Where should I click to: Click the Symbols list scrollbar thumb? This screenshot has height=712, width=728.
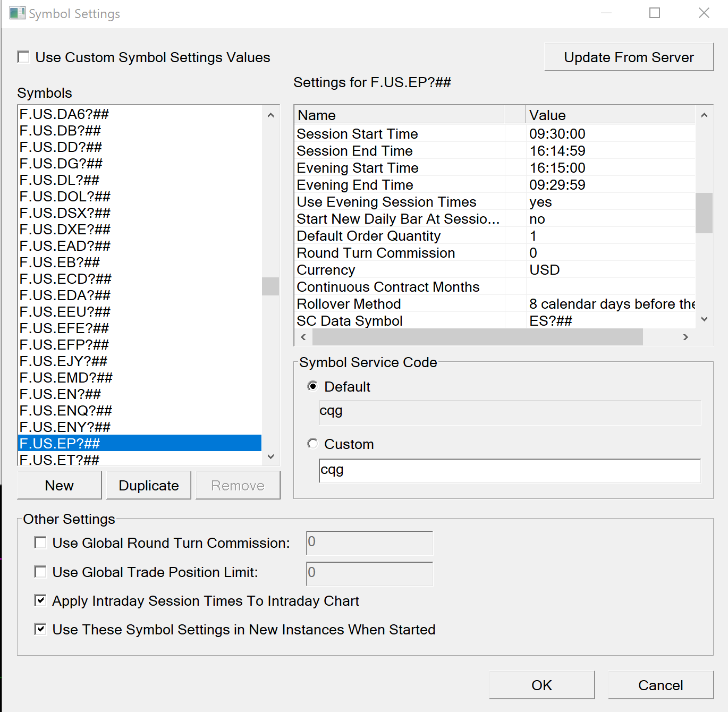270,286
